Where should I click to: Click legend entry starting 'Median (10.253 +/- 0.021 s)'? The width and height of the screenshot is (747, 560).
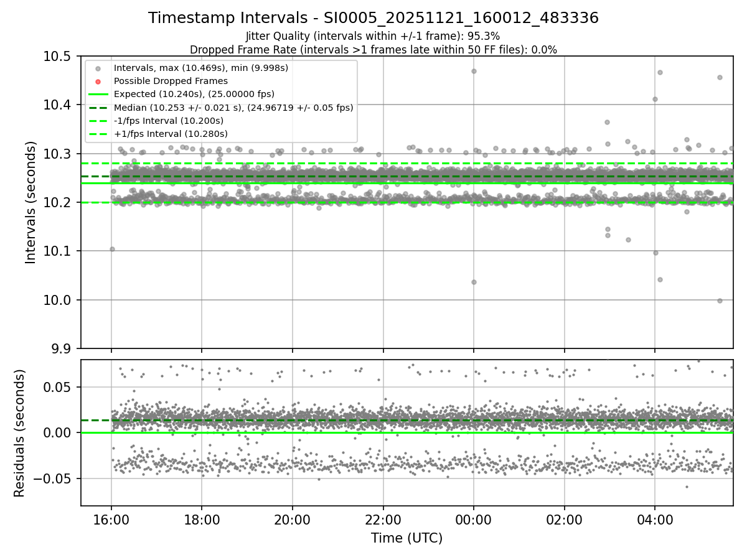click(233, 108)
